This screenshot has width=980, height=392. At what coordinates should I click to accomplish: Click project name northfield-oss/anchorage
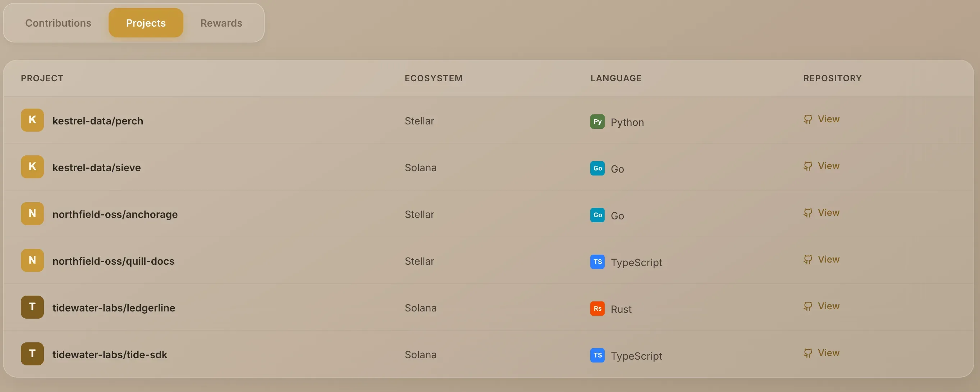pyautogui.click(x=115, y=215)
